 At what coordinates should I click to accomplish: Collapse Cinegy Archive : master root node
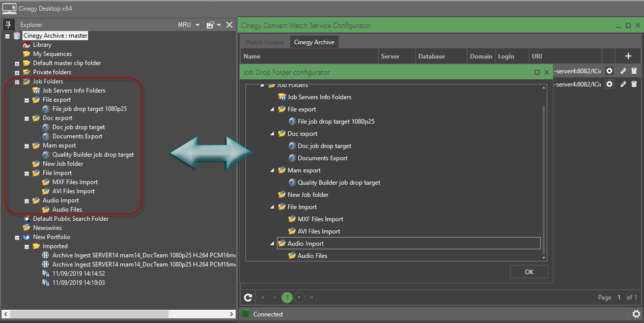tap(8, 36)
